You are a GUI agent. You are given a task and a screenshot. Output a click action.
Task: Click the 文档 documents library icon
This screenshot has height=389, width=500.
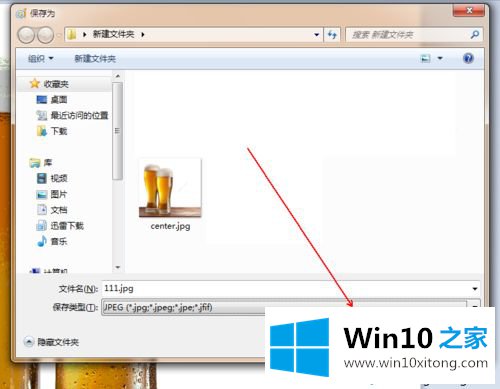pos(42,210)
